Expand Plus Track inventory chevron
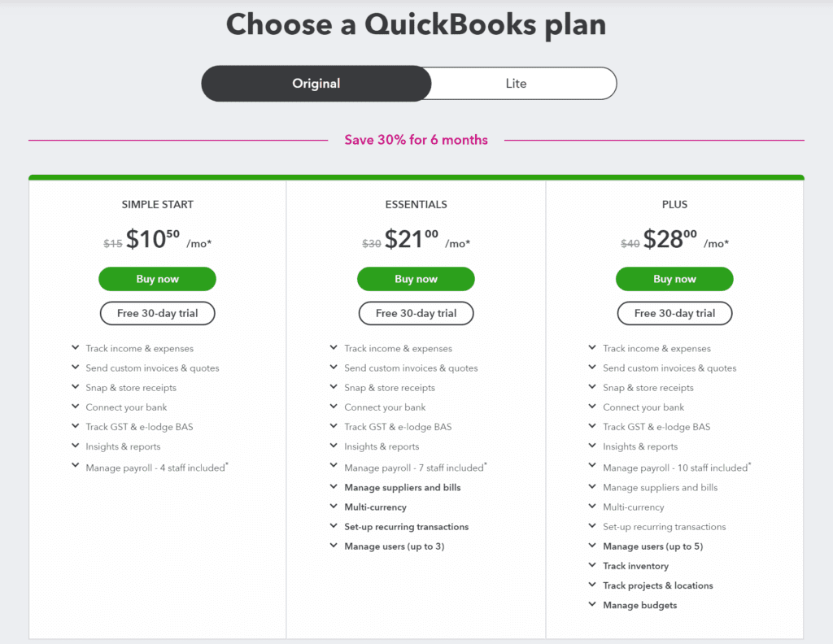The image size is (833, 644). tap(592, 565)
